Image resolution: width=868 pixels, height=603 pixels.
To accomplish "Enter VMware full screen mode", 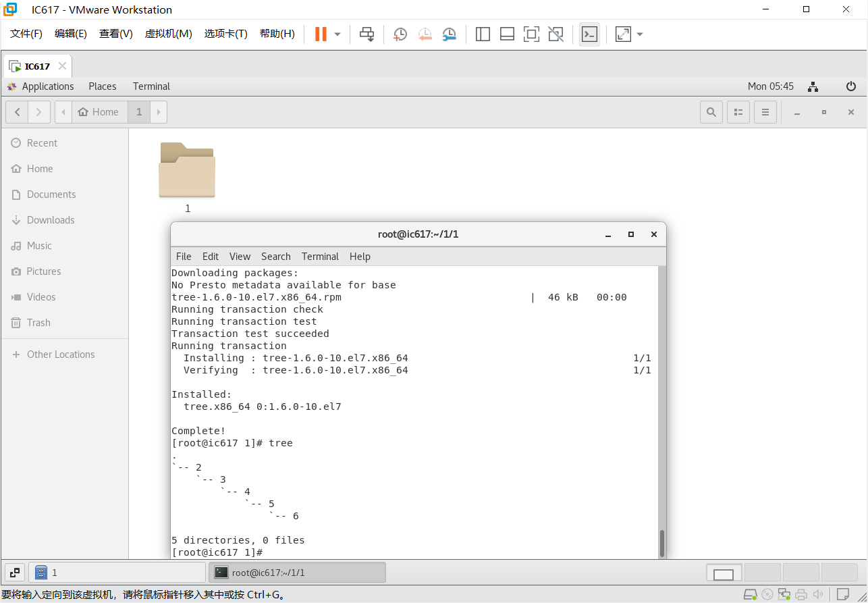I will (531, 34).
